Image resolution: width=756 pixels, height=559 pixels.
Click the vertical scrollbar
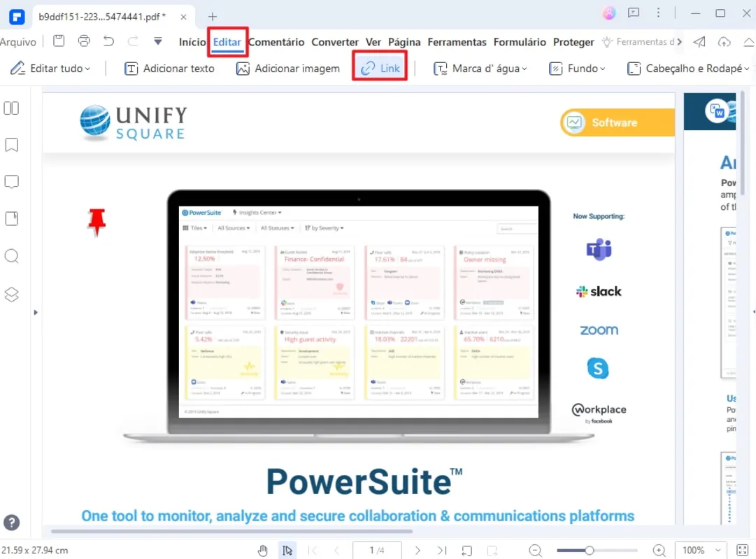point(743,142)
